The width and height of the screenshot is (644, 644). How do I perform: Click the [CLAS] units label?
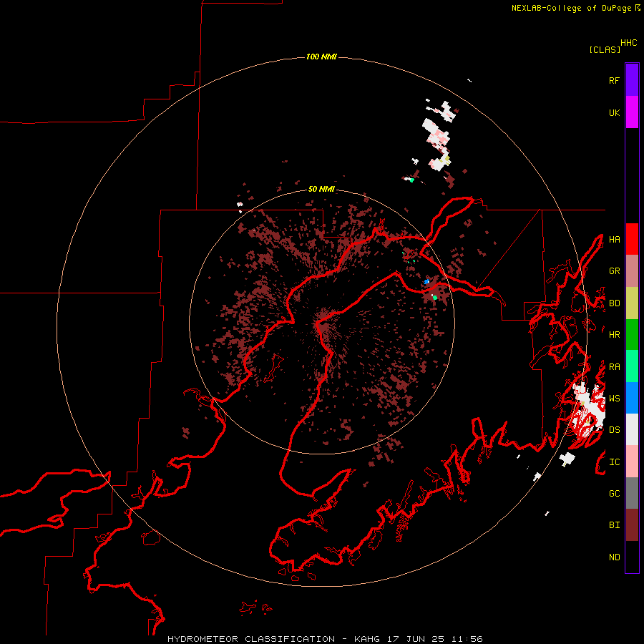coord(605,49)
